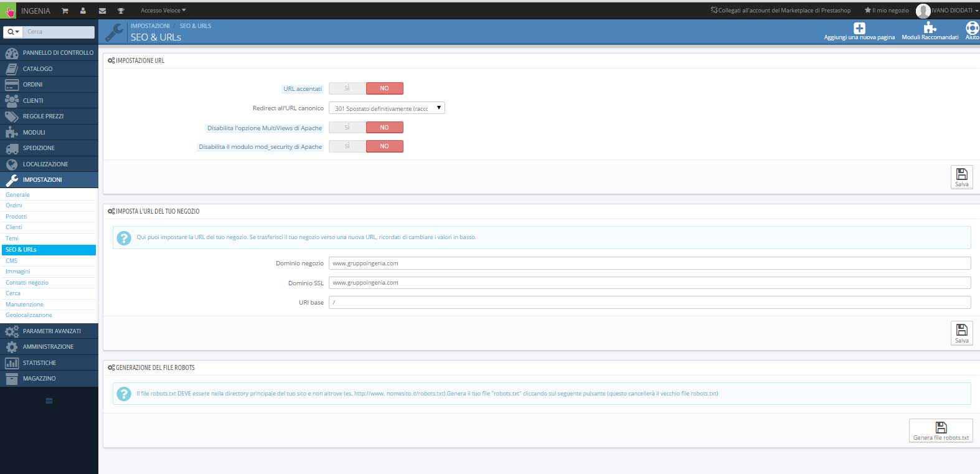Click the Aggiungi una nuova pagina plus icon
980x474 pixels.
click(x=859, y=28)
